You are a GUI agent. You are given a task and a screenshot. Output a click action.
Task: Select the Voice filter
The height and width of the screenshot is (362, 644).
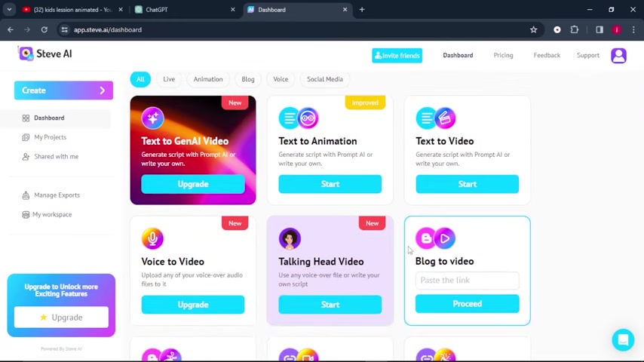pyautogui.click(x=281, y=79)
